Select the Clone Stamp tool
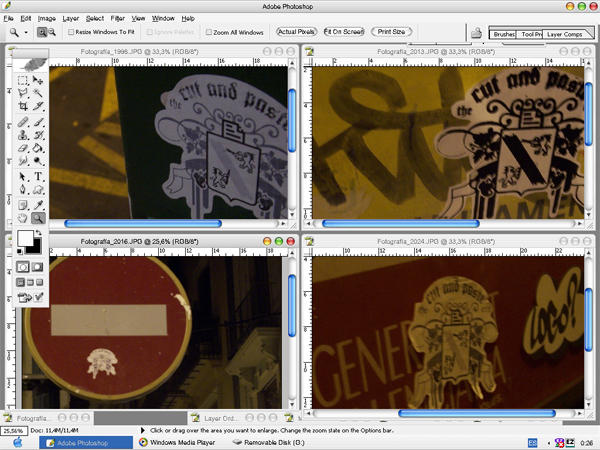The image size is (600, 450). (x=23, y=135)
